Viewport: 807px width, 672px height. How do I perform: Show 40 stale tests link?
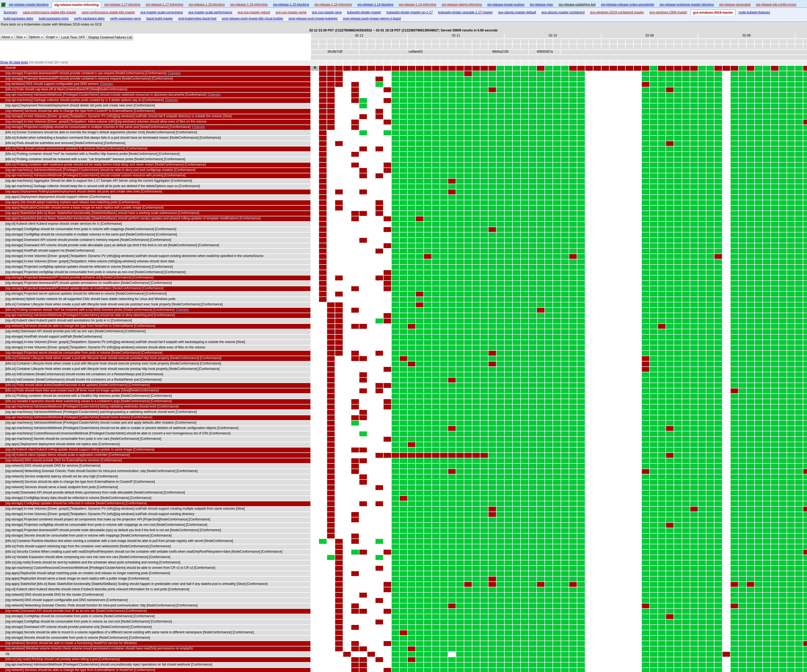click(x=14, y=62)
